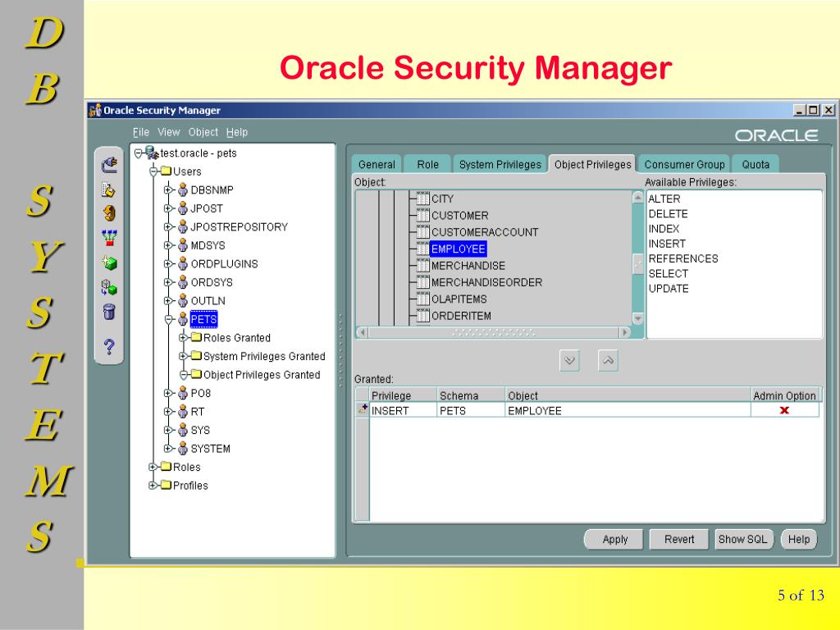Click the CITY table icon

click(x=423, y=199)
